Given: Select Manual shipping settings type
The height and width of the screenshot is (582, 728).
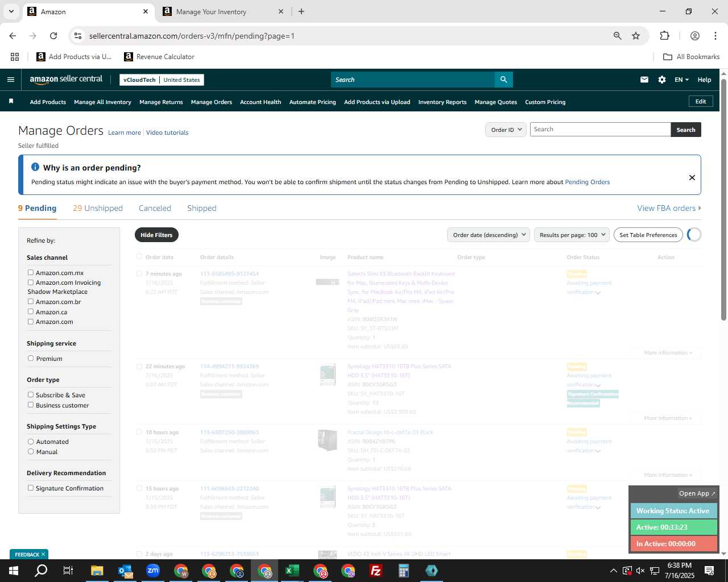Looking at the screenshot, I should 31,451.
